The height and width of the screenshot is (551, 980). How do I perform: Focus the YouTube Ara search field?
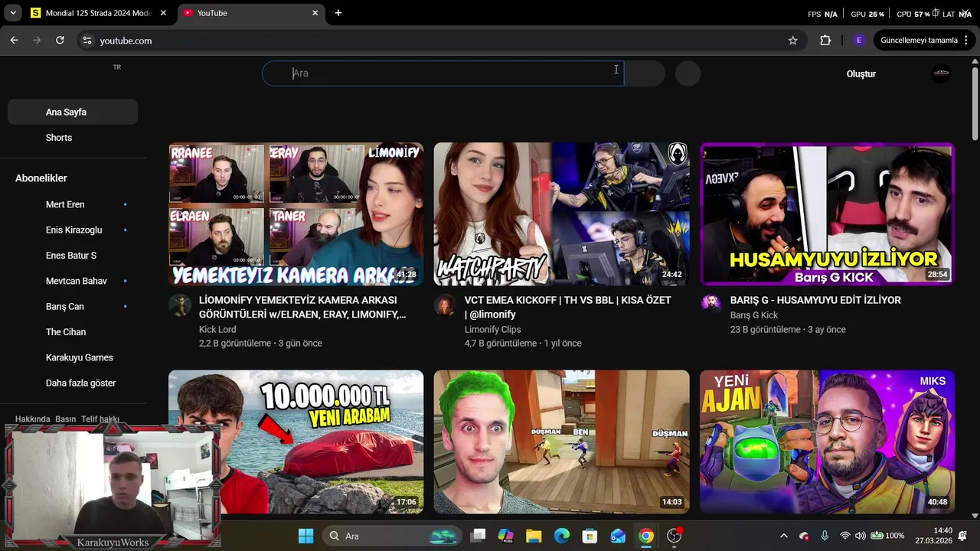pos(443,73)
